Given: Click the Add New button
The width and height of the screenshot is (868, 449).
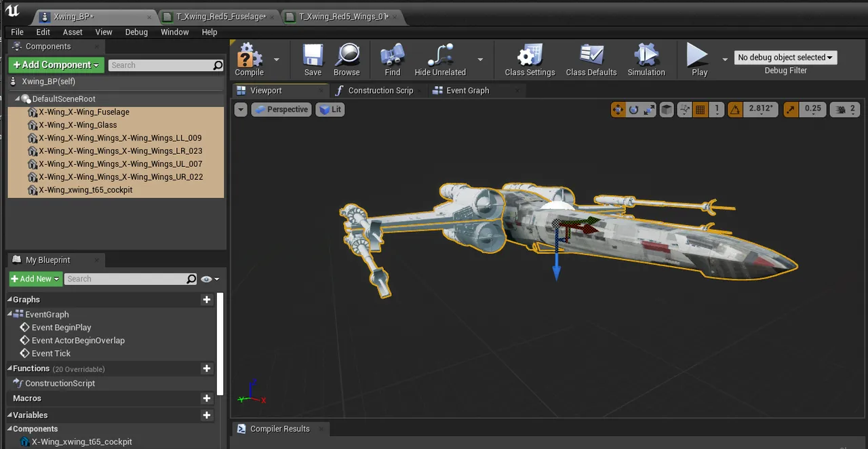Looking at the screenshot, I should [x=36, y=279].
